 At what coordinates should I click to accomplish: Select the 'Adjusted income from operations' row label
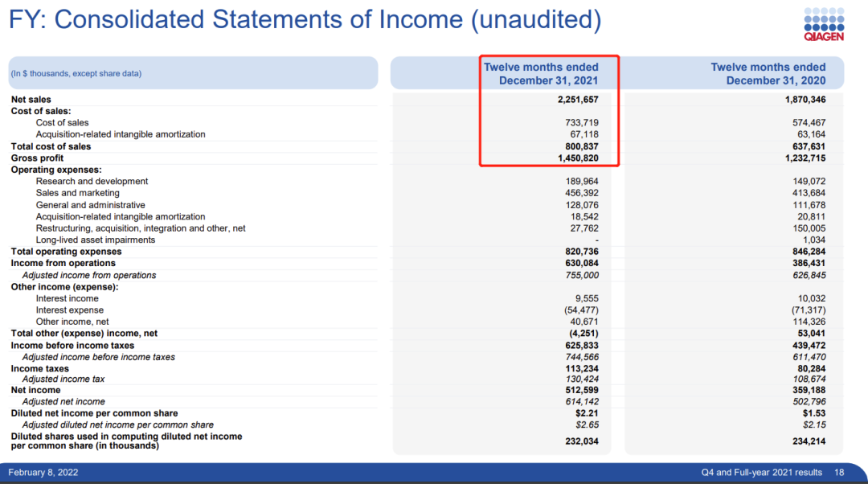89,275
